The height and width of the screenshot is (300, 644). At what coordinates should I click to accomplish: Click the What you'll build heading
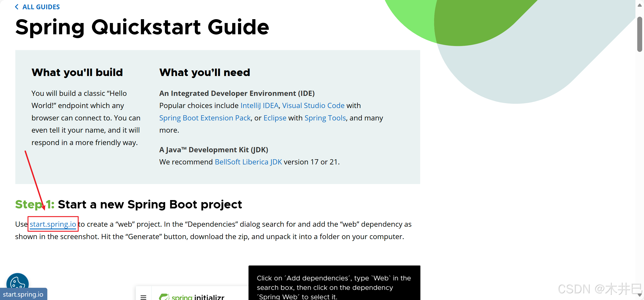pos(77,72)
